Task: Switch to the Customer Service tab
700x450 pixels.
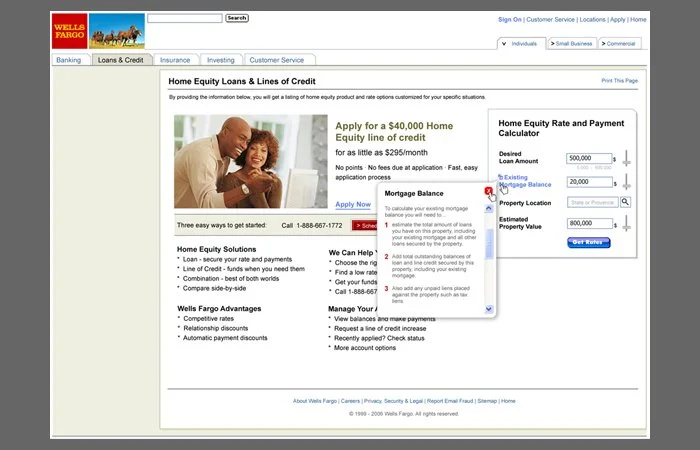Action: 277,60
